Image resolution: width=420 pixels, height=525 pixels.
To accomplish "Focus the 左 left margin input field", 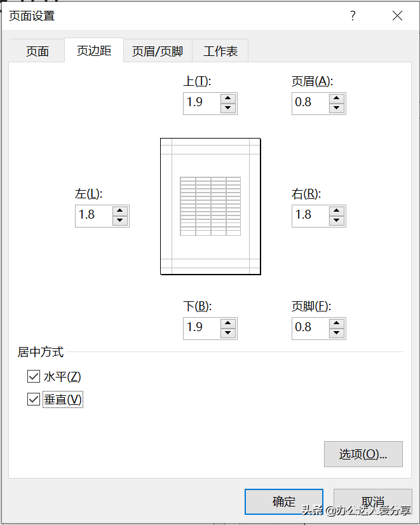I will pos(93,215).
